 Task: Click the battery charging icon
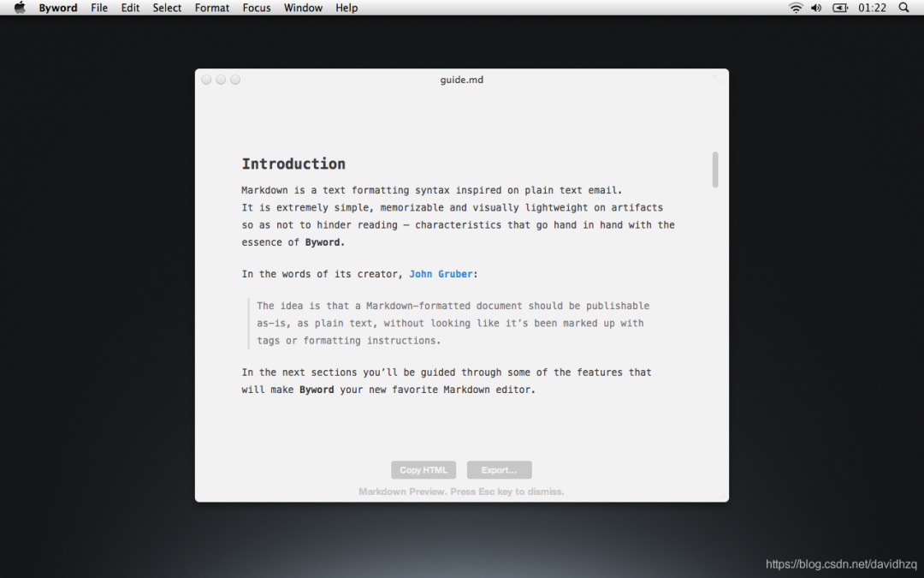840,8
